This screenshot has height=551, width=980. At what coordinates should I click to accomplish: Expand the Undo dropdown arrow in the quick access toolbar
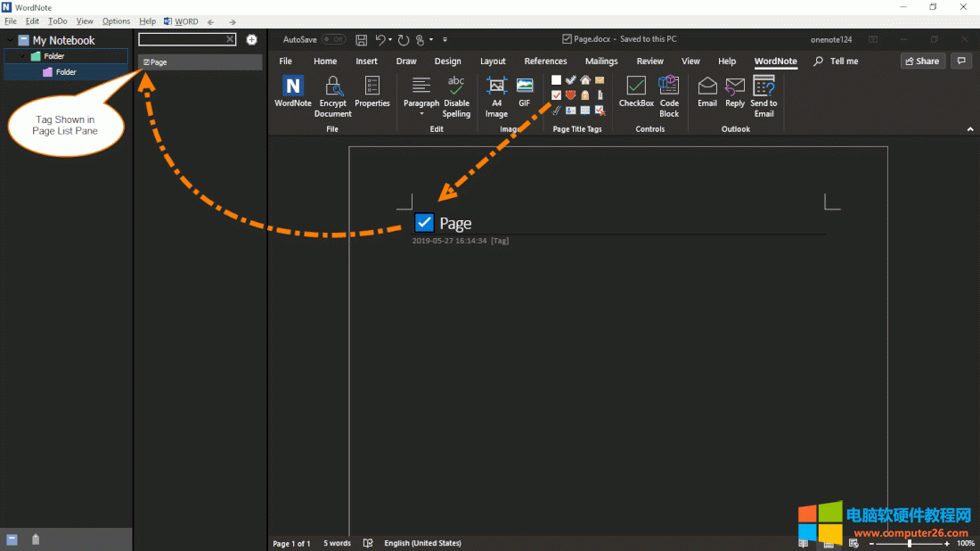coord(390,39)
